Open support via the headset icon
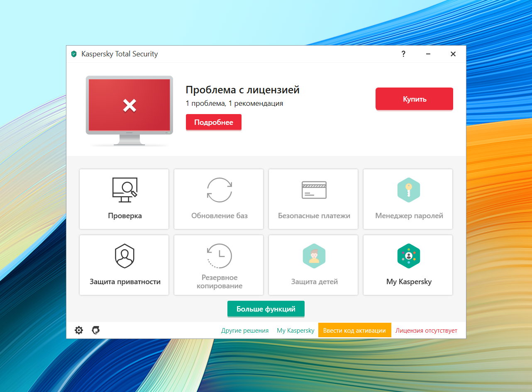The image size is (532, 392). [x=96, y=330]
